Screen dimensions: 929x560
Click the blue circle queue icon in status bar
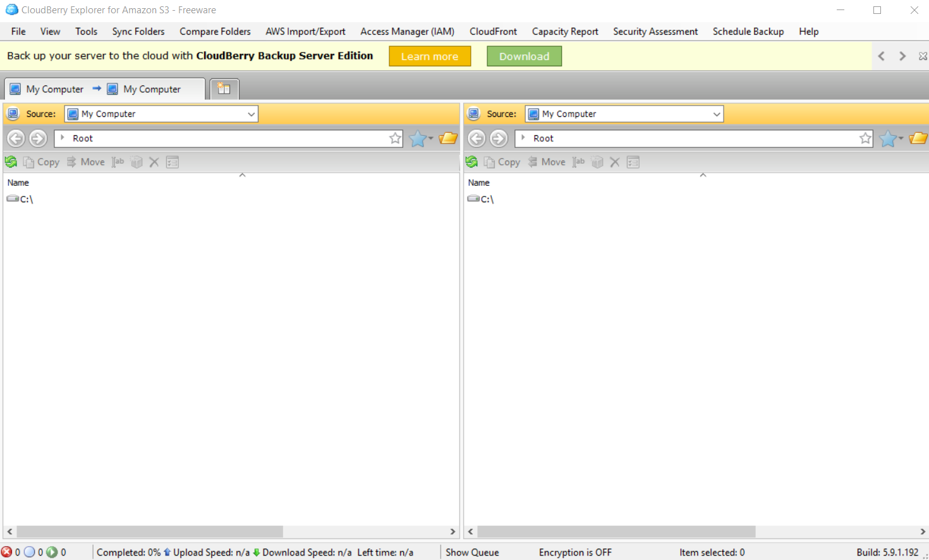tap(29, 552)
